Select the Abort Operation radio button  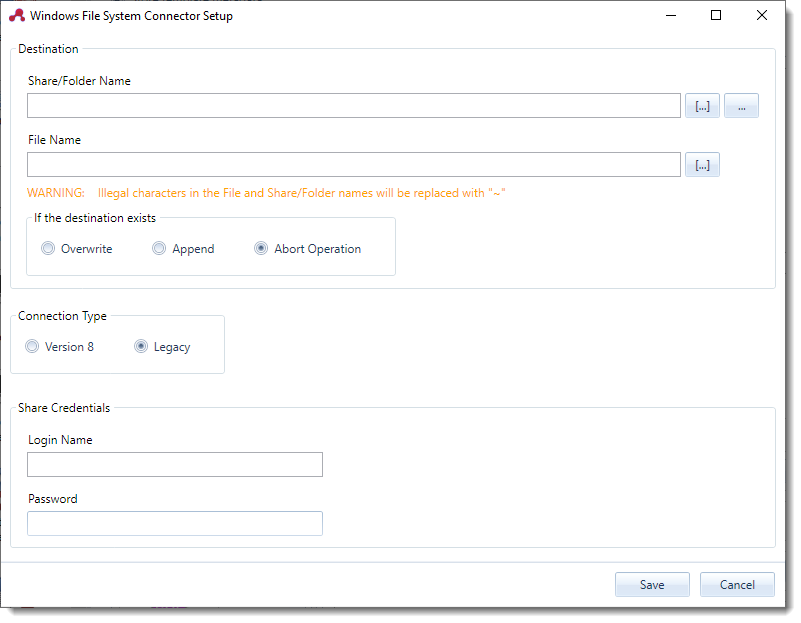(x=261, y=249)
